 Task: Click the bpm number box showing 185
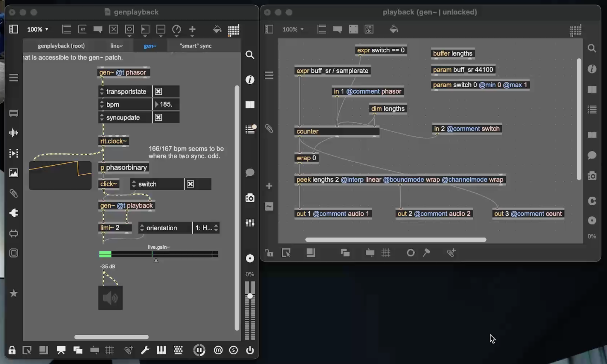[166, 104]
